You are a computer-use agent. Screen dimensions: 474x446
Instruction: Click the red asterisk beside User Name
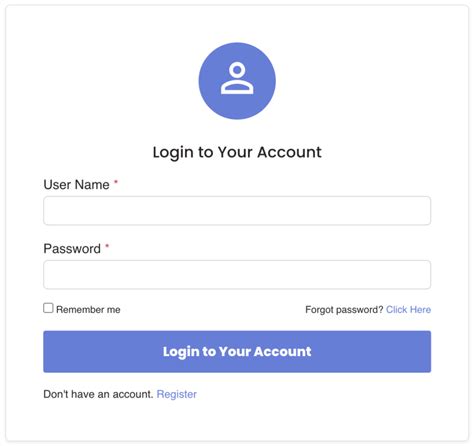[116, 182]
